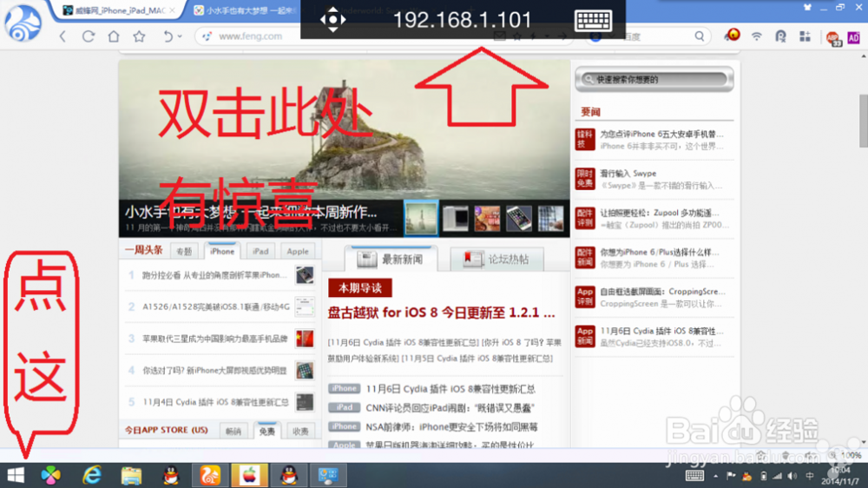868x488 pixels.
Task: Click the ABP adblock icon
Action: [x=833, y=37]
